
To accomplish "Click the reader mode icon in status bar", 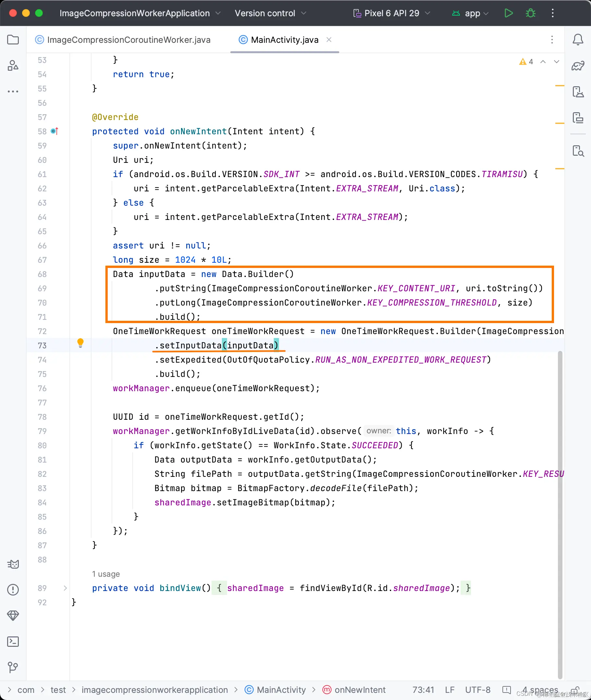I will pos(507,690).
